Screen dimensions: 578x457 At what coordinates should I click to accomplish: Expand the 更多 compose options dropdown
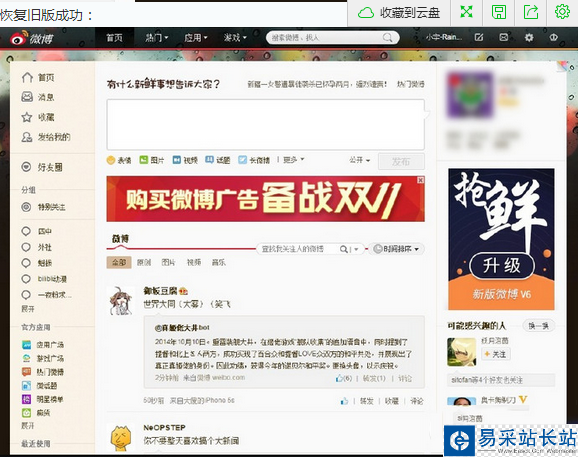pyautogui.click(x=293, y=160)
